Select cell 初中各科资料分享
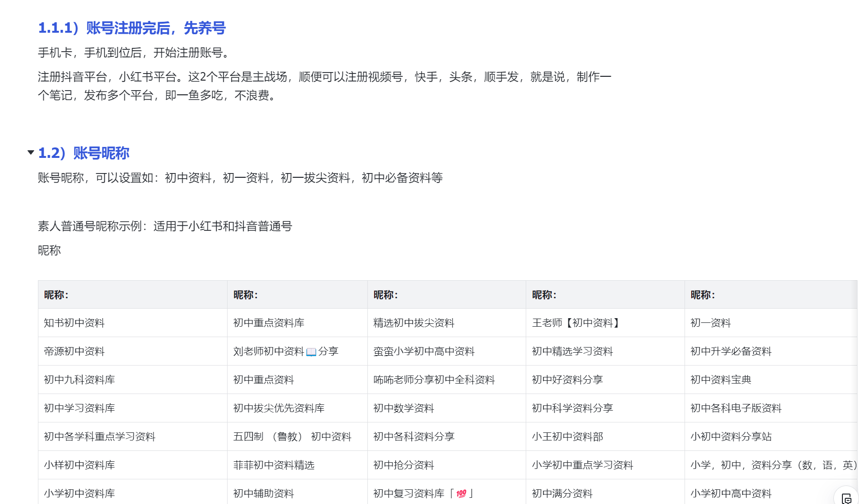Image resolution: width=859 pixels, height=504 pixels. coord(447,437)
